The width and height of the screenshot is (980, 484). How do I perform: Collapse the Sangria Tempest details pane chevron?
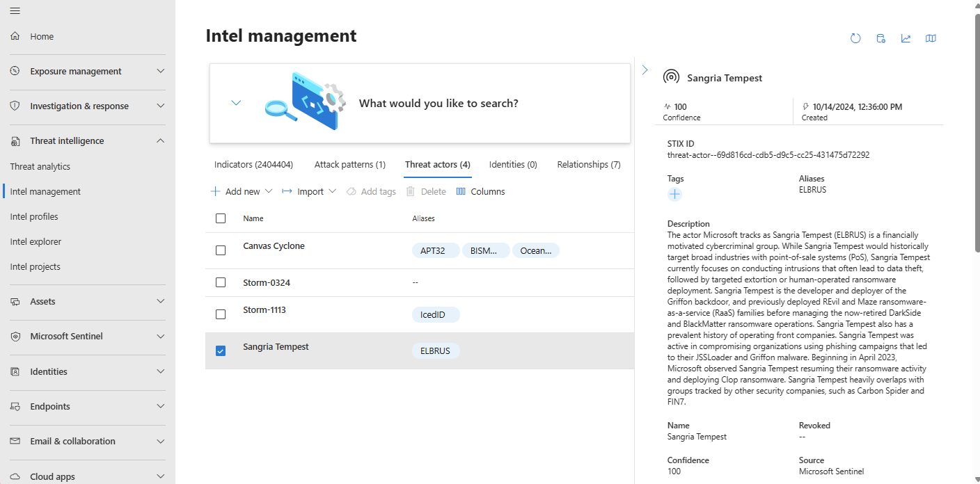(645, 70)
